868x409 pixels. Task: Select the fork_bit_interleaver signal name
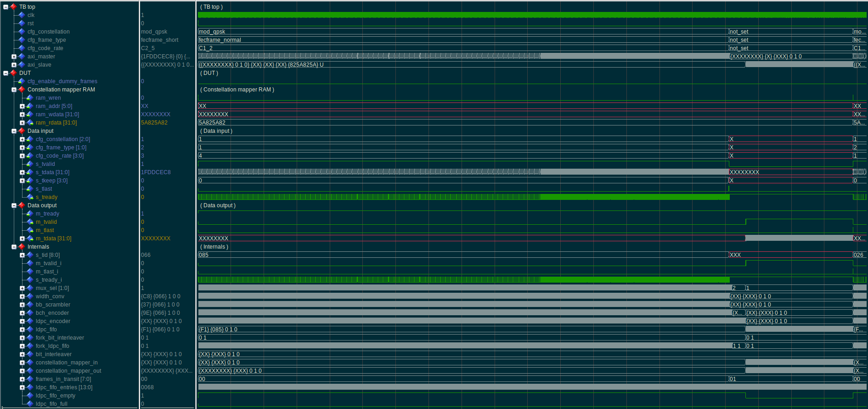(60, 338)
